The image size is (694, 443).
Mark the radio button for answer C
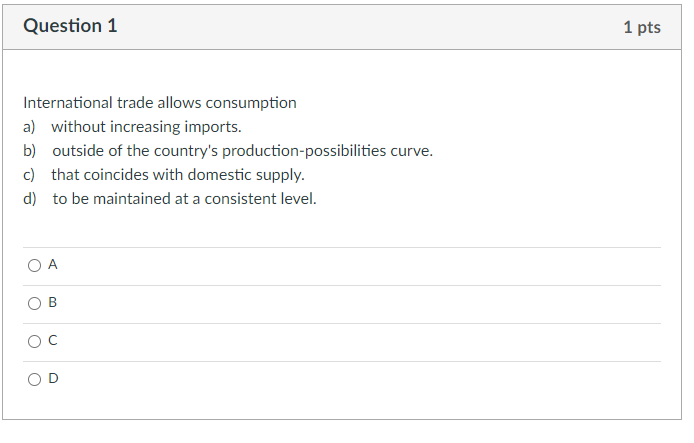click(x=35, y=342)
